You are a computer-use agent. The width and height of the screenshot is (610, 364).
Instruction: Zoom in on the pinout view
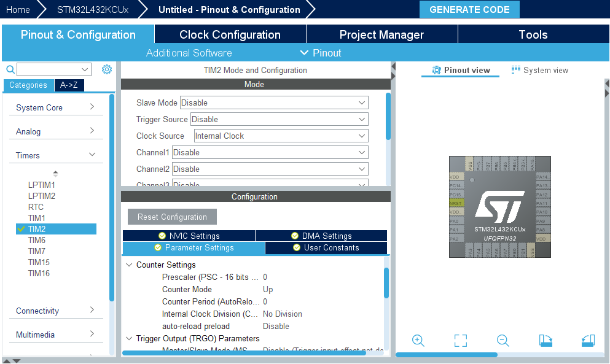tap(418, 341)
